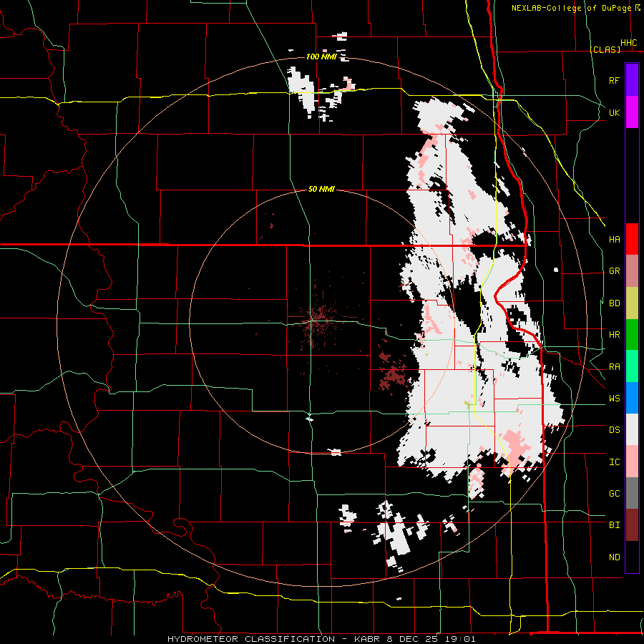Image resolution: width=644 pixels, height=644 pixels.
Task: Click the purple RF color swatch
Action: coord(632,79)
